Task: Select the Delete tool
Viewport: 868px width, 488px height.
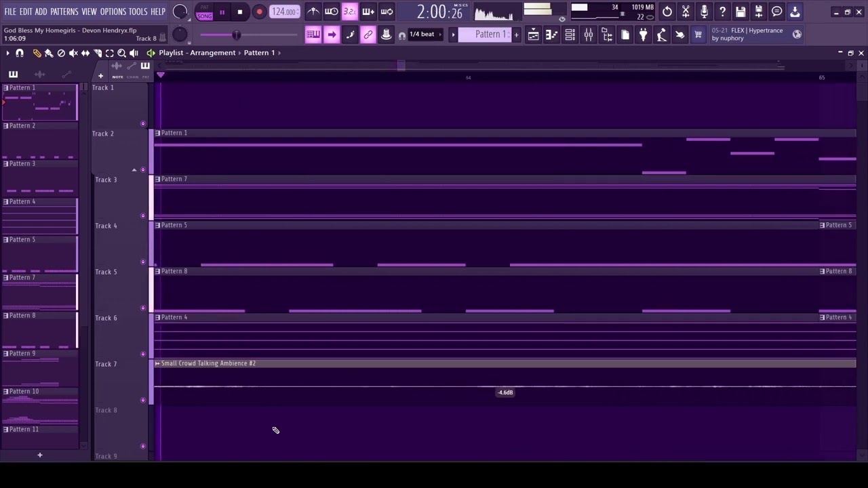Action: (61, 53)
